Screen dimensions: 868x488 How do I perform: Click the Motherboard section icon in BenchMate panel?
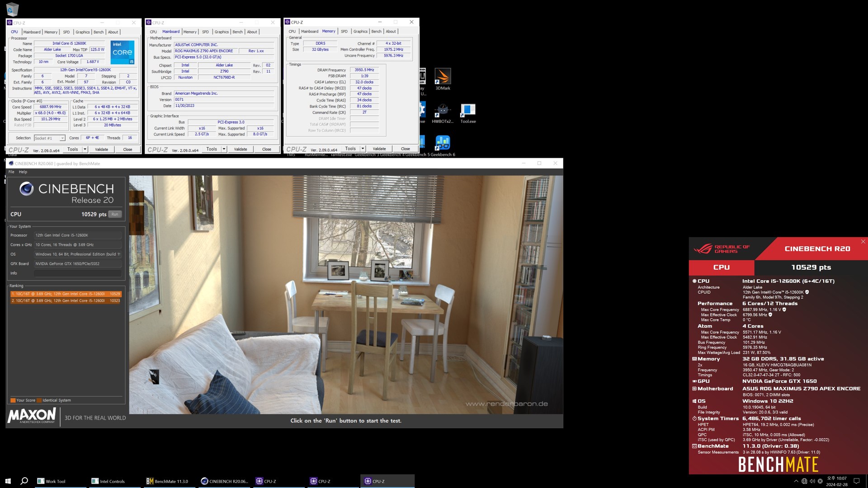click(x=694, y=389)
